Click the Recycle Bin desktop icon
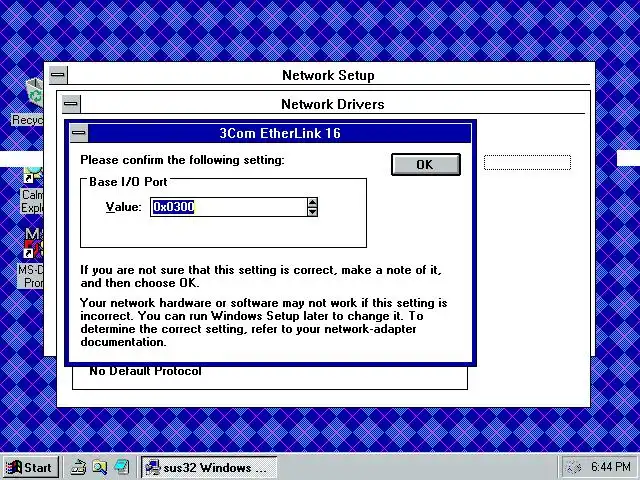This screenshot has height=480, width=640. pos(34,91)
